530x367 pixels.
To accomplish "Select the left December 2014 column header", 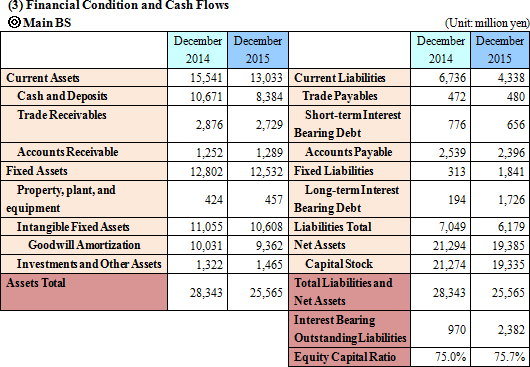I will pos(198,50).
